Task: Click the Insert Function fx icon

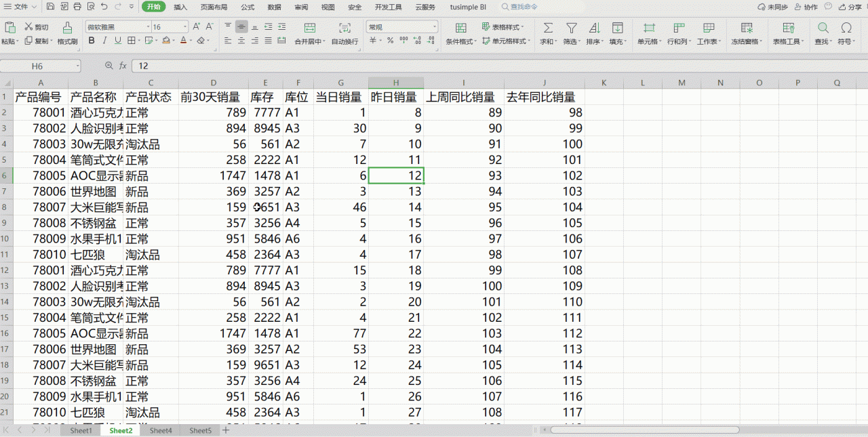Action: [x=123, y=66]
